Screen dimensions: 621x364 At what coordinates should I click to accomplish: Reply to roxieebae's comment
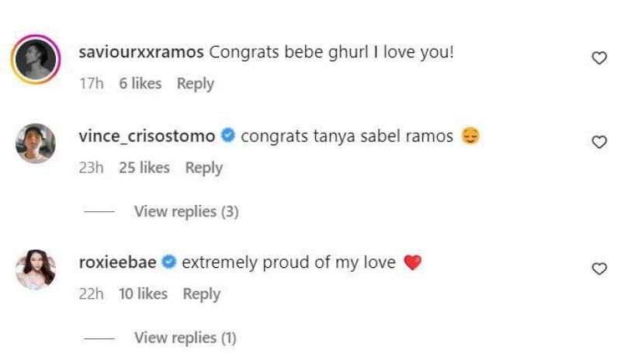(x=201, y=294)
